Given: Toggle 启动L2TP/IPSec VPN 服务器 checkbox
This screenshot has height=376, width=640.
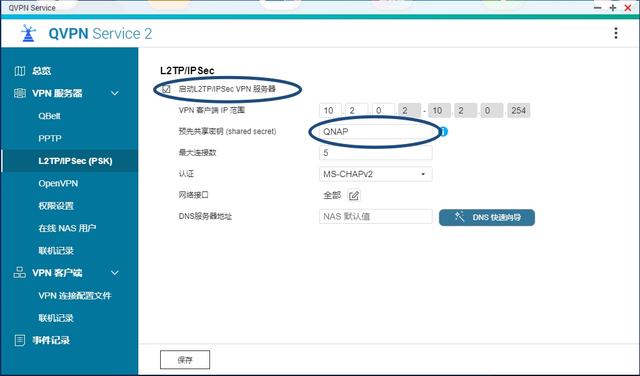Looking at the screenshot, I should [166, 89].
